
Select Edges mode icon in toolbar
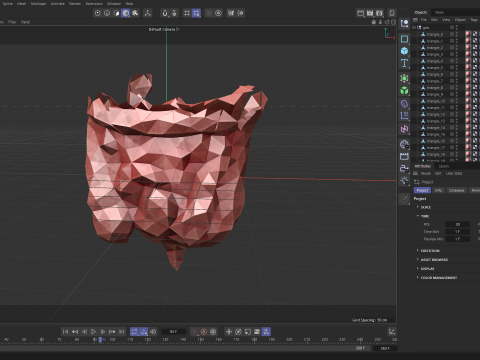107,13
